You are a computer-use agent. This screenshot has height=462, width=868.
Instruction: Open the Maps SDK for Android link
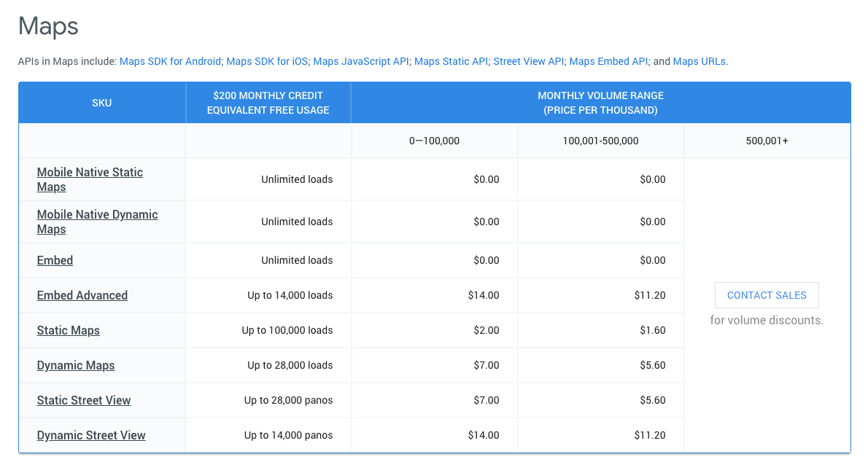pos(170,61)
